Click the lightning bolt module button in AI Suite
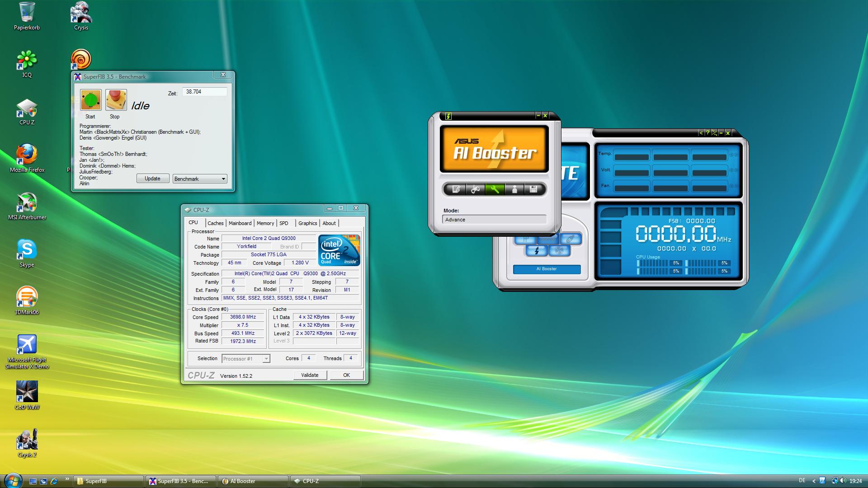868x488 pixels. (537, 250)
